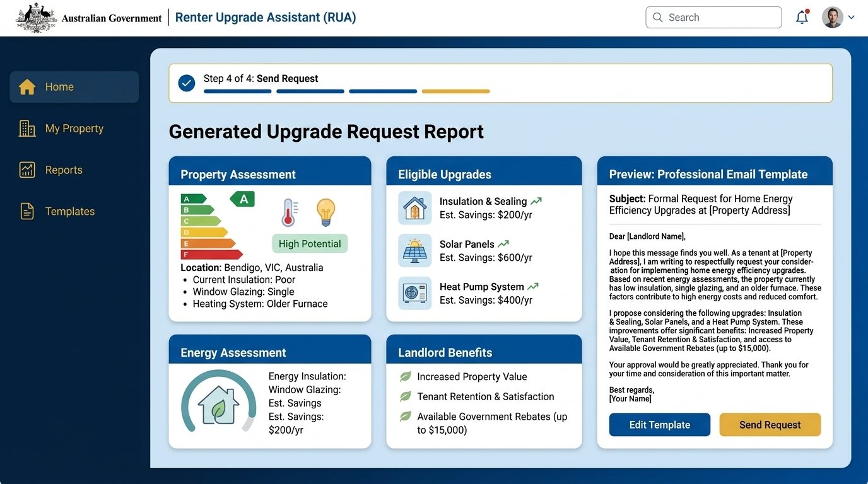Open notifications bell icon

802,17
